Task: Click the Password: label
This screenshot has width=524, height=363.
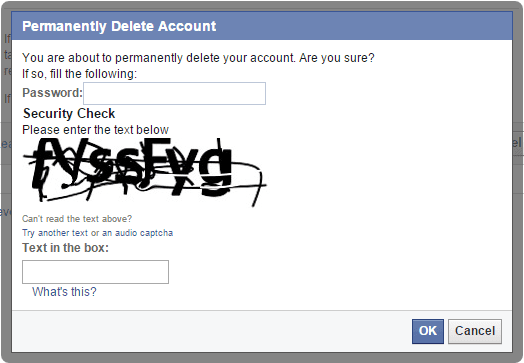Action: 52,93
